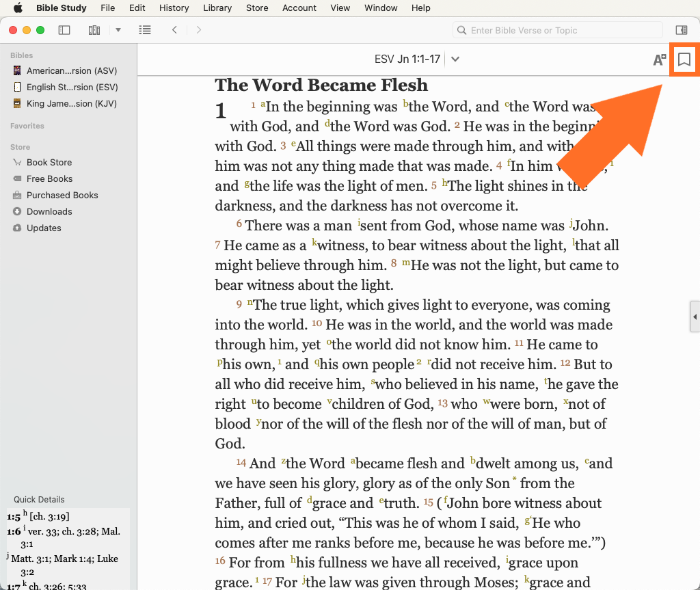Click the bookmark icon in the reading pane

(684, 60)
